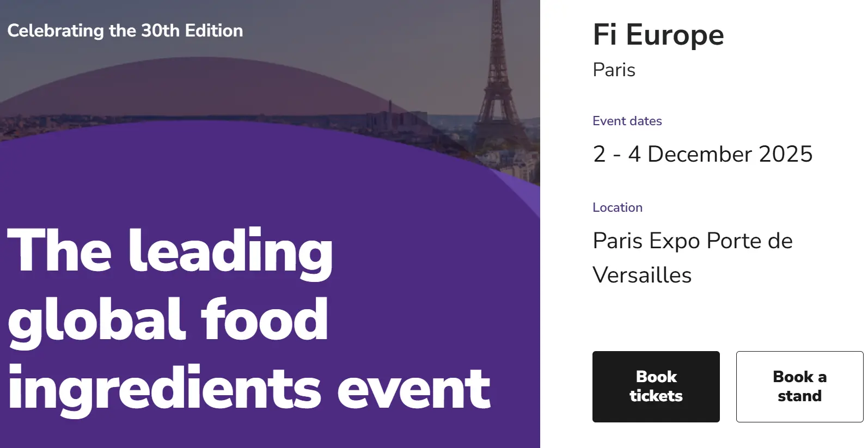Click the word 'event' in the headline

coord(414,388)
